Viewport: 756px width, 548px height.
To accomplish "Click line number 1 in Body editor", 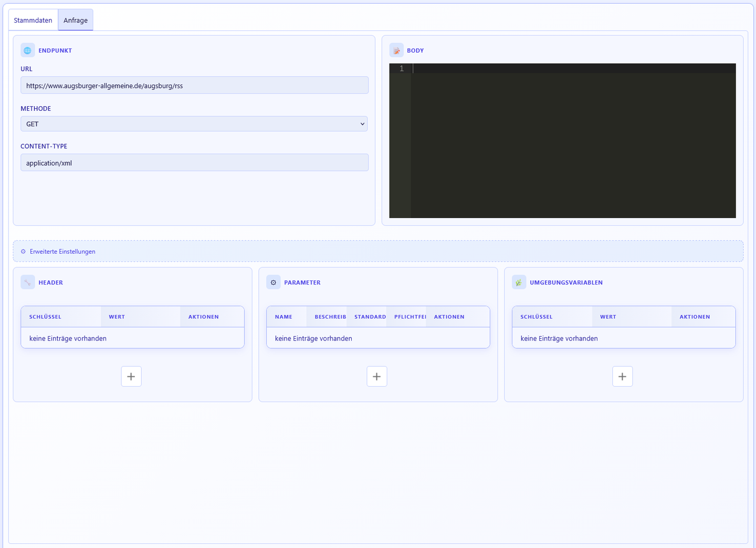I will tap(402, 68).
